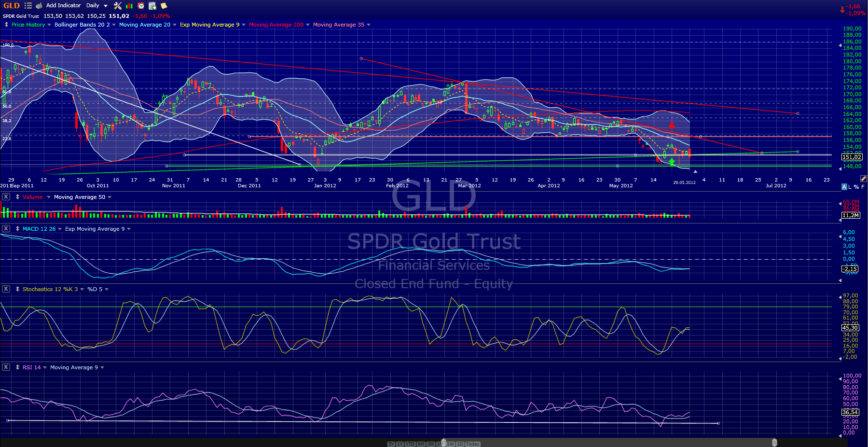This screenshot has width=868, height=447.
Task: Open the alarm clock alerts icon
Action: tap(141, 6)
